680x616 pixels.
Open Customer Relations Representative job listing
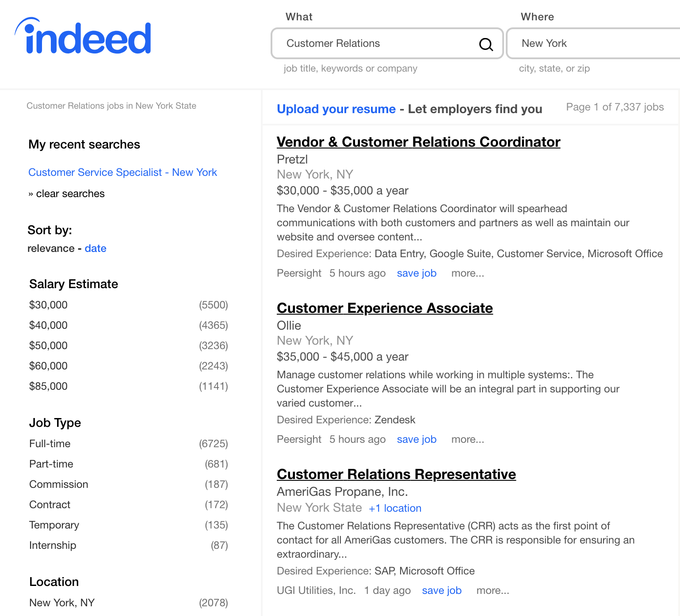click(x=396, y=475)
